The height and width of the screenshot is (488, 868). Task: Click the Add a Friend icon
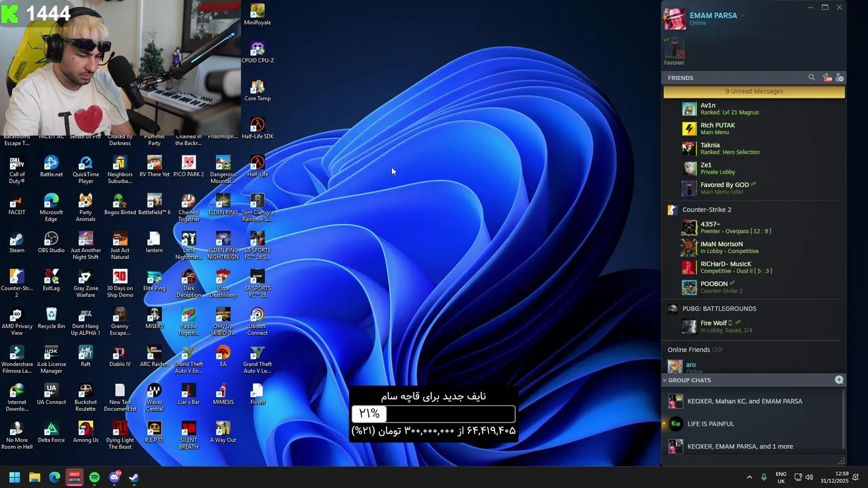tap(840, 78)
